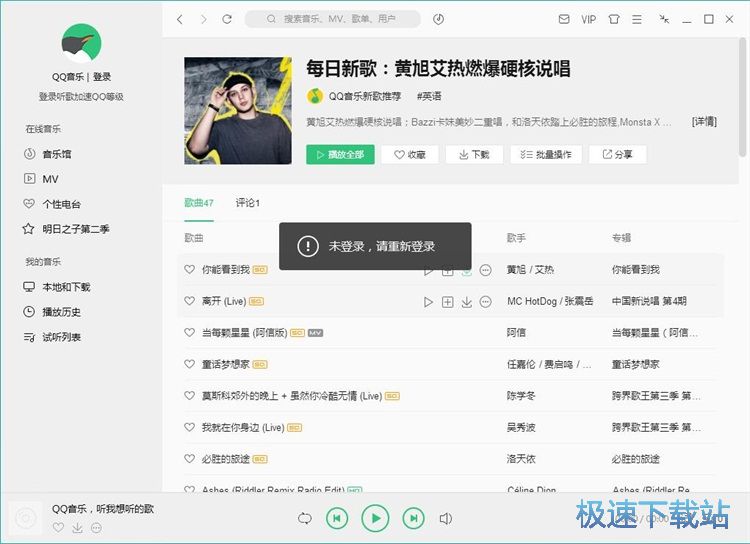Open 音乐馆 in the sidebar
This screenshot has height=544, width=750.
48,154
